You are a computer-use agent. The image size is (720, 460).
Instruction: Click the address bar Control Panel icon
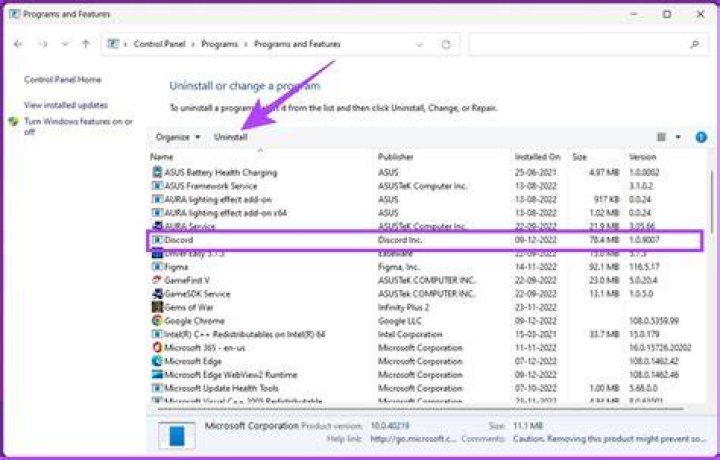112,44
